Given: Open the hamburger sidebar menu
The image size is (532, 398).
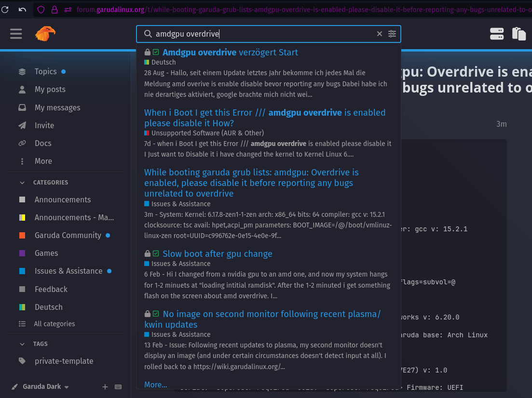Looking at the screenshot, I should pyautogui.click(x=16, y=34).
